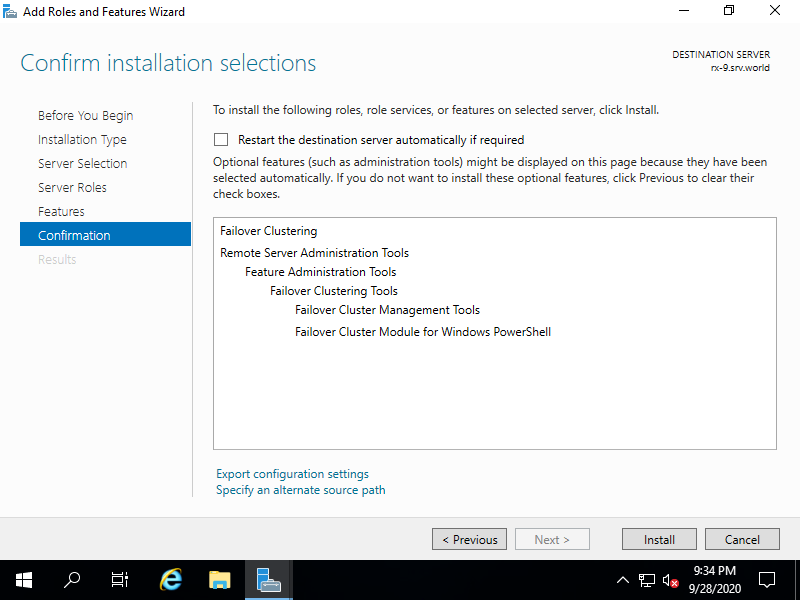Click Server Manager taskbar icon
Image resolution: width=800 pixels, height=600 pixels.
pyautogui.click(x=269, y=580)
